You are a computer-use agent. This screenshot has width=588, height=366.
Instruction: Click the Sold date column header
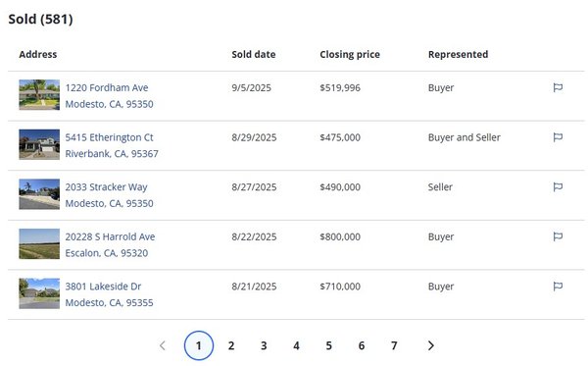254,54
